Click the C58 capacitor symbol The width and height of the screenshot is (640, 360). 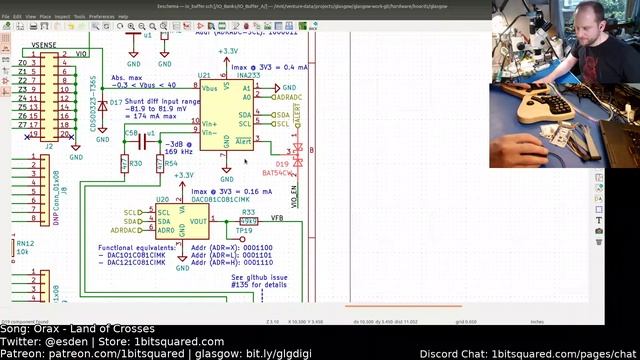click(142, 142)
